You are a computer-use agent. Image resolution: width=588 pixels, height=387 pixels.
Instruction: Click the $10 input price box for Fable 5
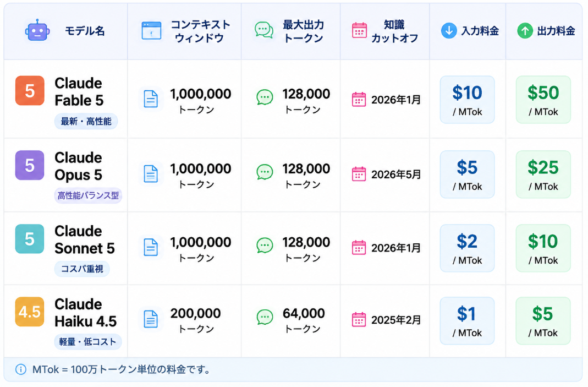tap(467, 100)
